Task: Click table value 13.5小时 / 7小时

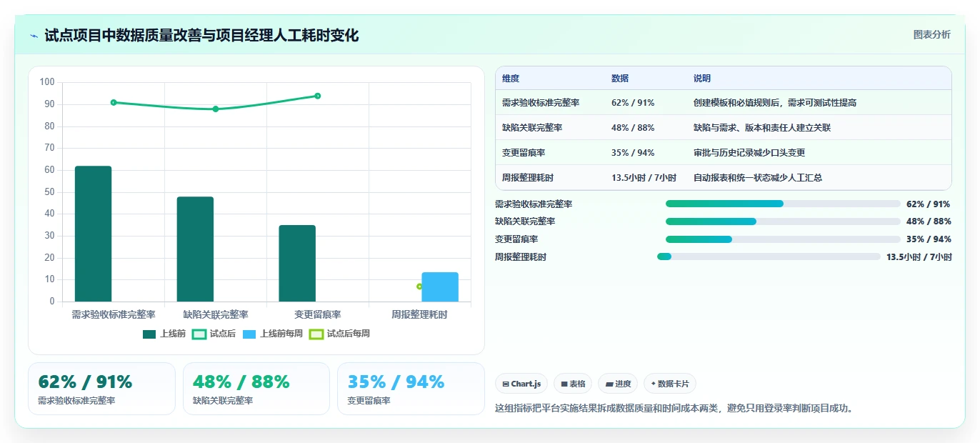Action: point(644,177)
